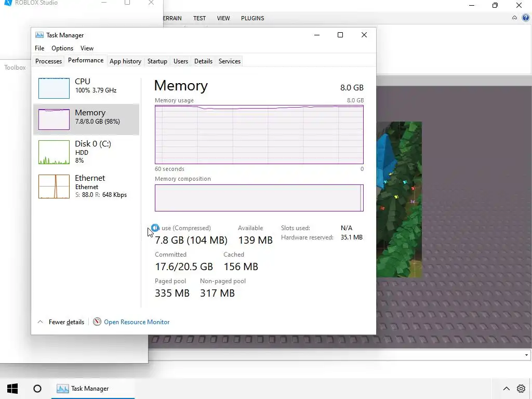The height and width of the screenshot is (399, 532).
Task: Go to the Users tab
Action: 180,61
